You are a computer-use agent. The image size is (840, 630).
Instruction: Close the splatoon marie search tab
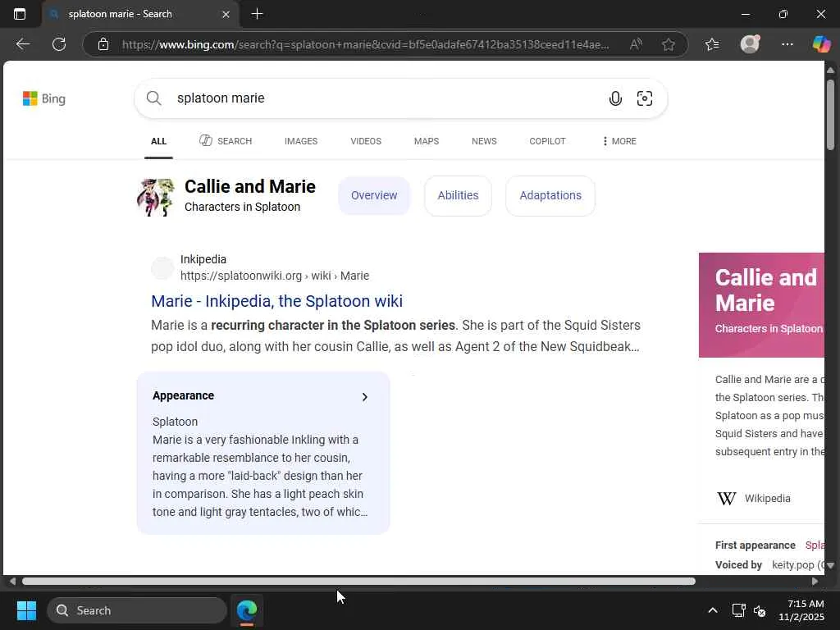(x=226, y=15)
